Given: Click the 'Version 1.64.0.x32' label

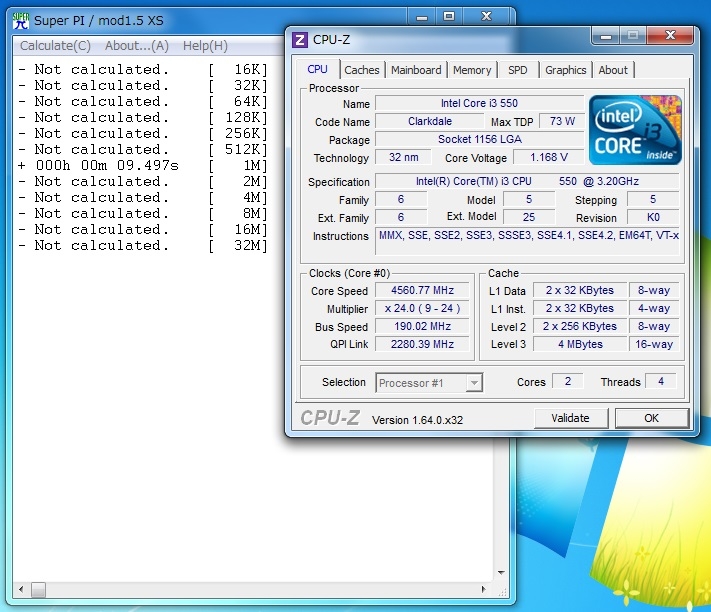Looking at the screenshot, I should (417, 420).
